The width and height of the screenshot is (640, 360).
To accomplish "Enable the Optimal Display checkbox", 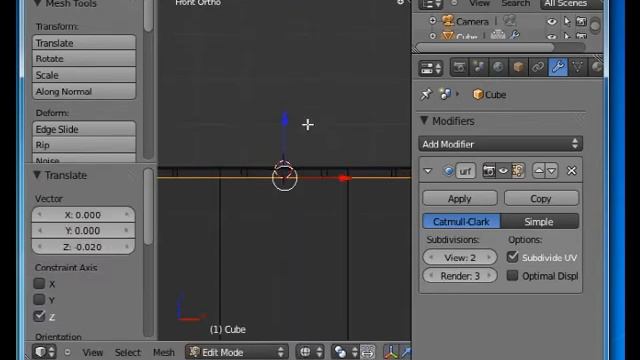I will (512, 276).
